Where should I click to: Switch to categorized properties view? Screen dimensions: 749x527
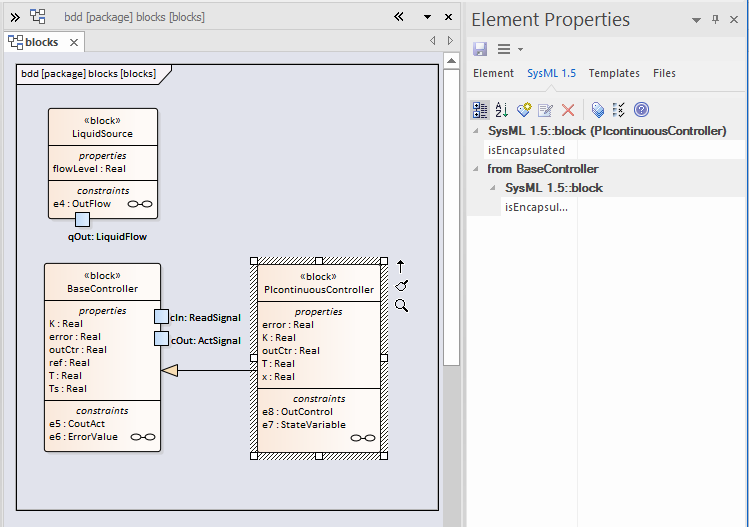(x=480, y=110)
